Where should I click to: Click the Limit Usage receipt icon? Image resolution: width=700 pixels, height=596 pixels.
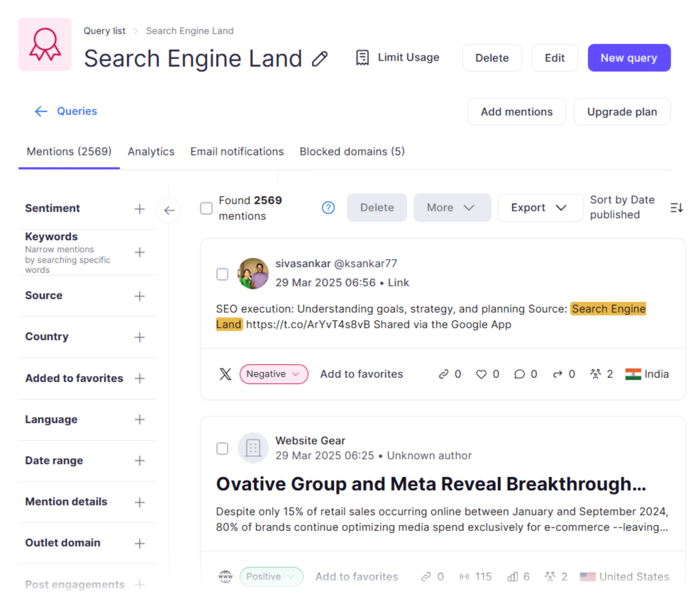(362, 58)
